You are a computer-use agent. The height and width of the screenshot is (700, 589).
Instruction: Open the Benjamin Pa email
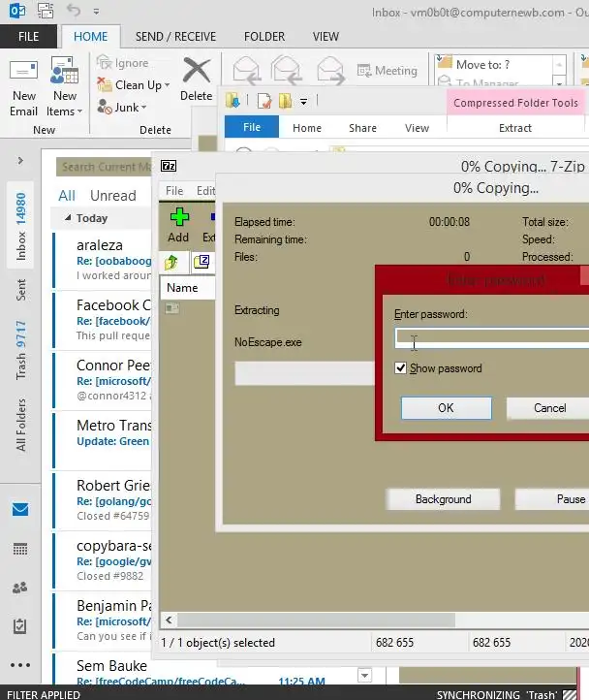tap(102, 620)
